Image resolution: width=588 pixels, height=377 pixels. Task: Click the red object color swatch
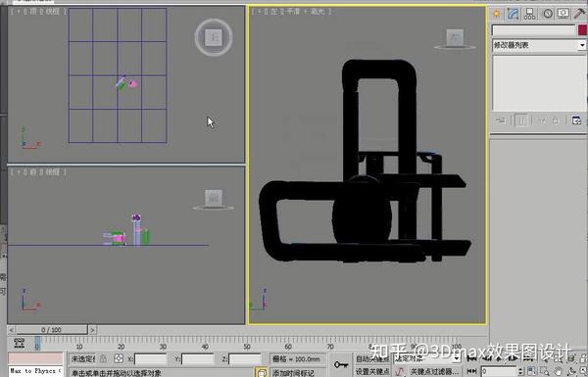tap(583, 30)
